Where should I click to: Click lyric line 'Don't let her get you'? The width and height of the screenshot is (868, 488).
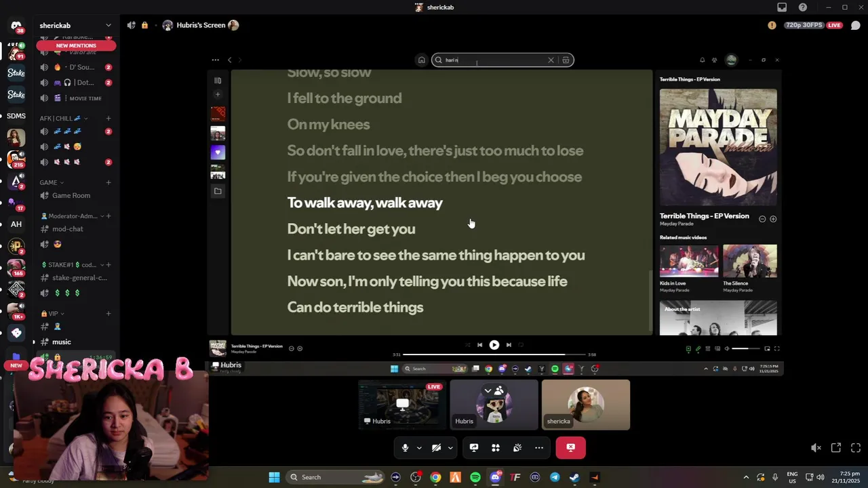click(351, 228)
